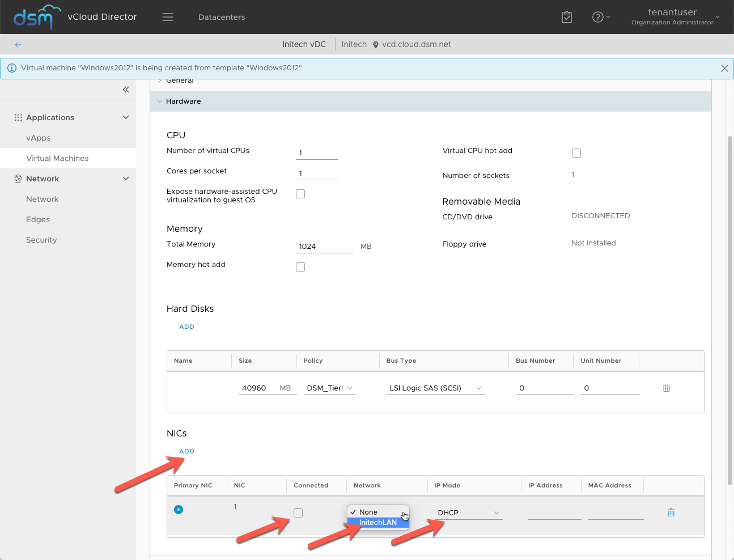This screenshot has width=734, height=560.
Task: Click the Primary NIC column header
Action: coord(193,486)
